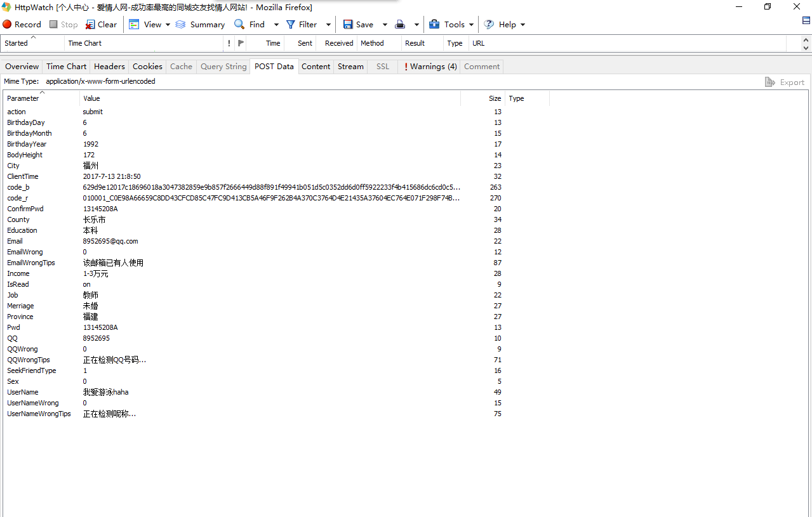The image size is (812, 517).
Task: Click the printer icon
Action: (400, 24)
